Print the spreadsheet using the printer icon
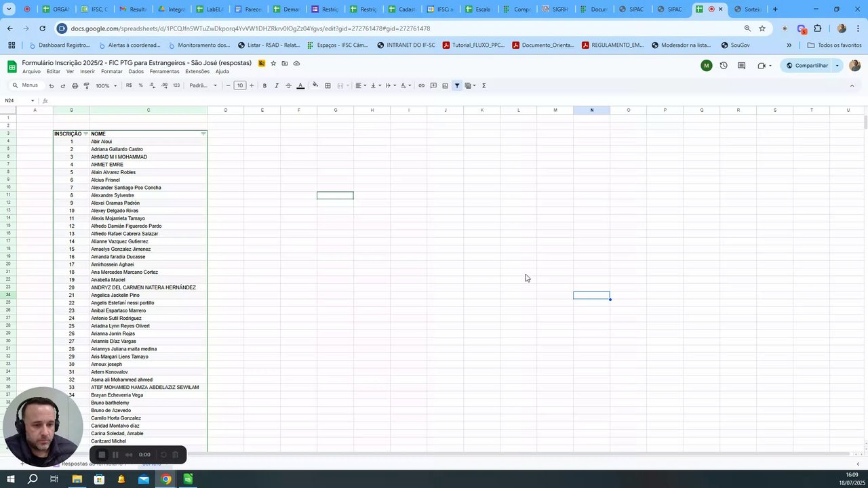The image size is (868, 488). point(75,85)
